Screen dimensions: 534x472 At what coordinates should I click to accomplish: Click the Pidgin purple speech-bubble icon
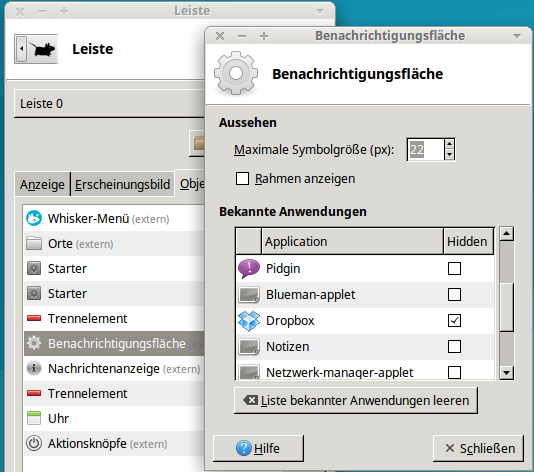point(249,268)
